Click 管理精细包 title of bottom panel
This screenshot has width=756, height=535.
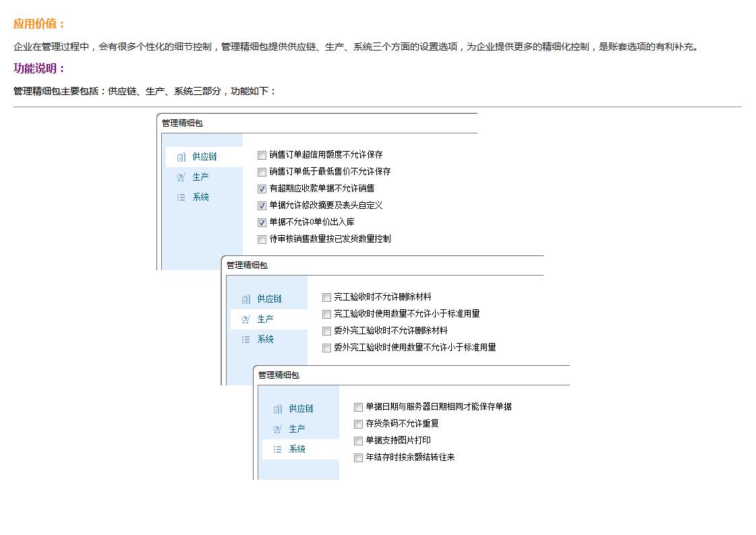tap(279, 375)
